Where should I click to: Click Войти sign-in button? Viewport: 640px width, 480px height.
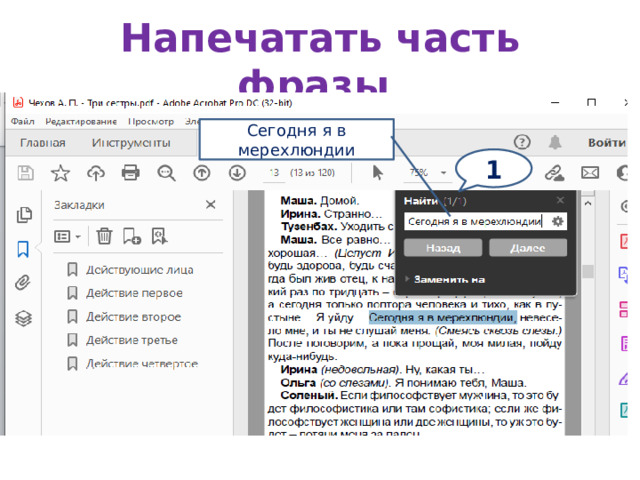pyautogui.click(x=607, y=142)
